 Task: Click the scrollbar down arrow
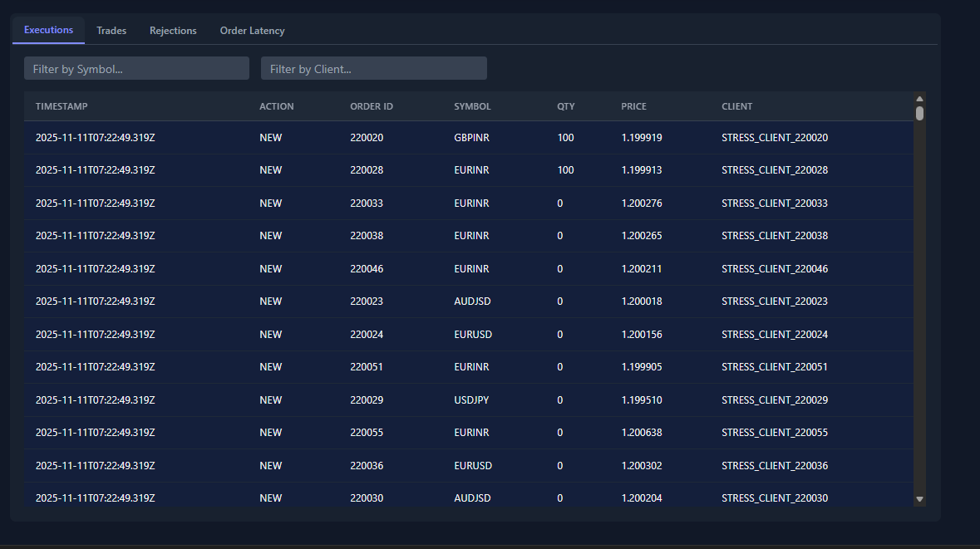pos(919,499)
